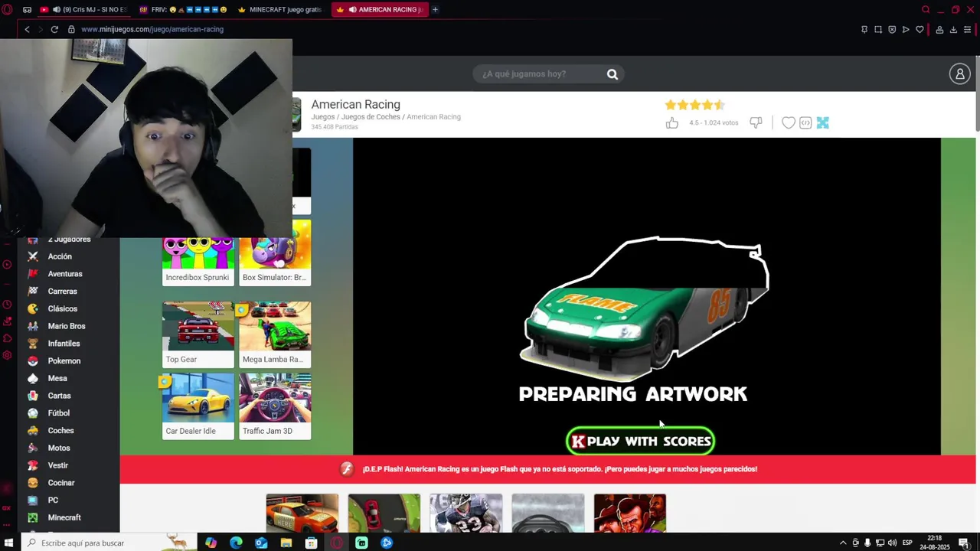Viewport: 980px width, 551px height.
Task: Give the game a thumbs up
Action: point(672,122)
